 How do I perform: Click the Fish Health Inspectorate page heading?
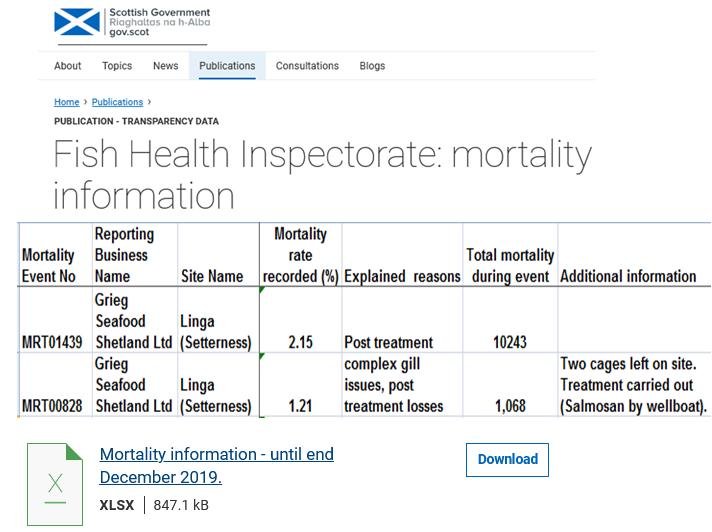point(322,174)
